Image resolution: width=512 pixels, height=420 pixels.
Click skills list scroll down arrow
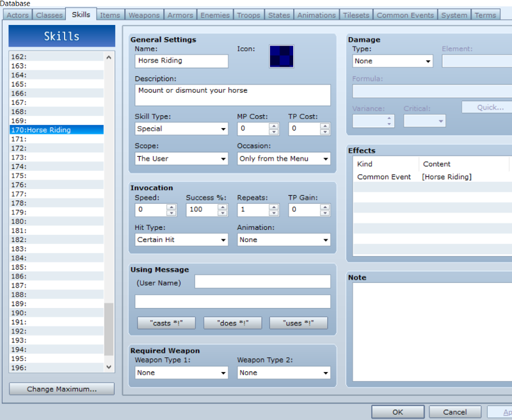[109, 367]
